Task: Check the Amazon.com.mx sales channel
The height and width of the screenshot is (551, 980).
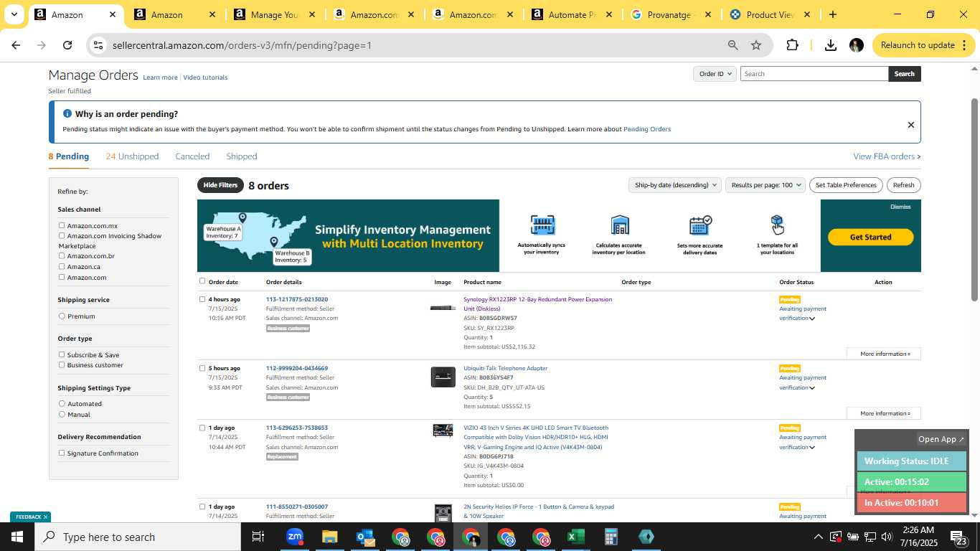Action: [x=62, y=225]
